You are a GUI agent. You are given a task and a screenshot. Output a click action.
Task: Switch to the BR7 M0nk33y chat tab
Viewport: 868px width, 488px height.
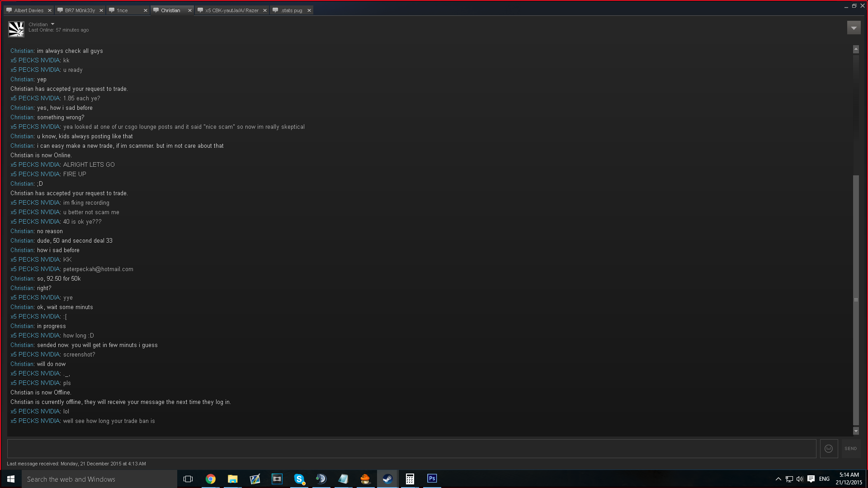[80, 10]
